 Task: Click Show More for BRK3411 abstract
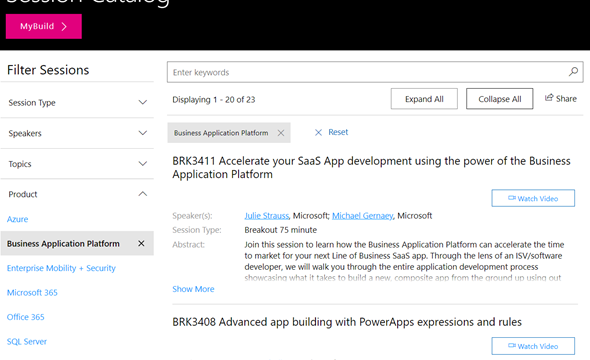pos(193,289)
